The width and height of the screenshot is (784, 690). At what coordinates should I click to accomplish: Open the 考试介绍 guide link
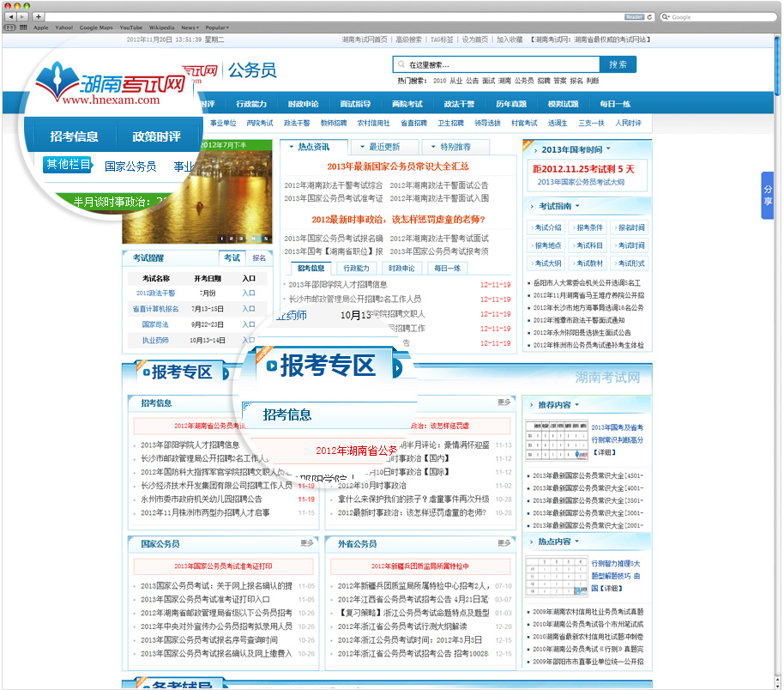tap(547, 227)
